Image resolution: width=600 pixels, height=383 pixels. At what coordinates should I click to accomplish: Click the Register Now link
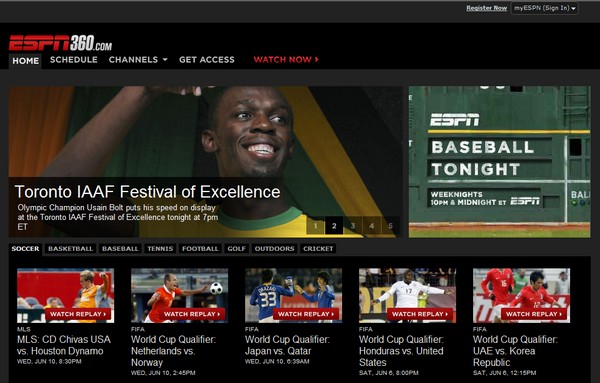486,8
